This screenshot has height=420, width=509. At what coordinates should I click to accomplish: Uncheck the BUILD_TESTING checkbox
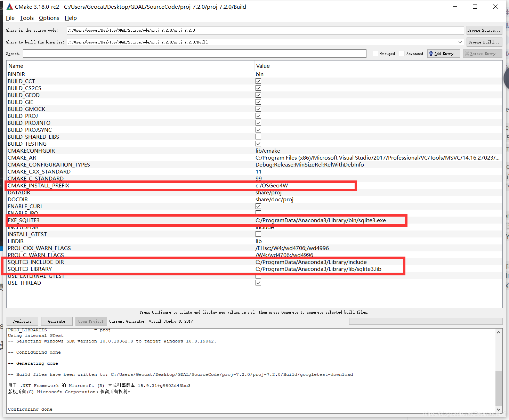click(258, 144)
